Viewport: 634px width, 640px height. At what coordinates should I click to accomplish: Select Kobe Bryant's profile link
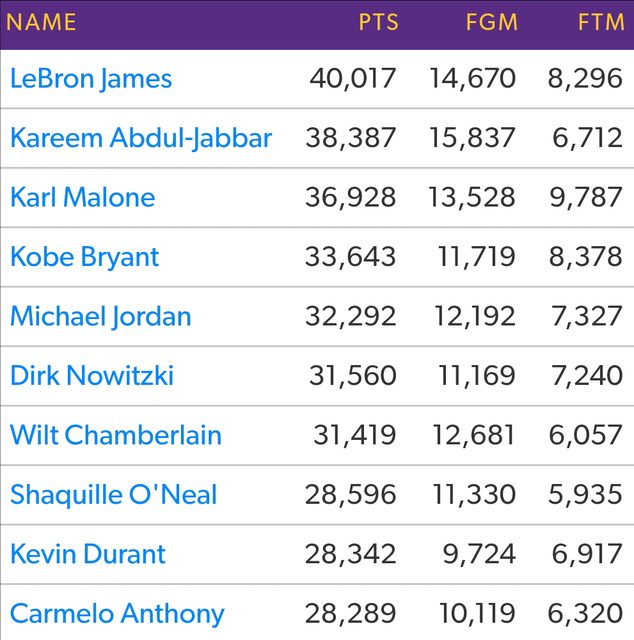84,257
